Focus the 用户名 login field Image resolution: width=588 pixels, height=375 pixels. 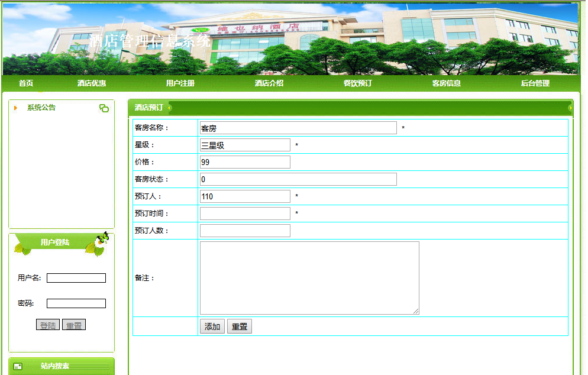76,278
